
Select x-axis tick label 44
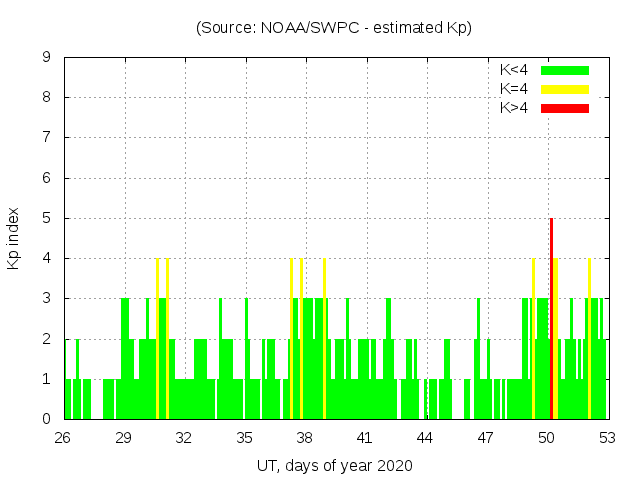point(425,438)
